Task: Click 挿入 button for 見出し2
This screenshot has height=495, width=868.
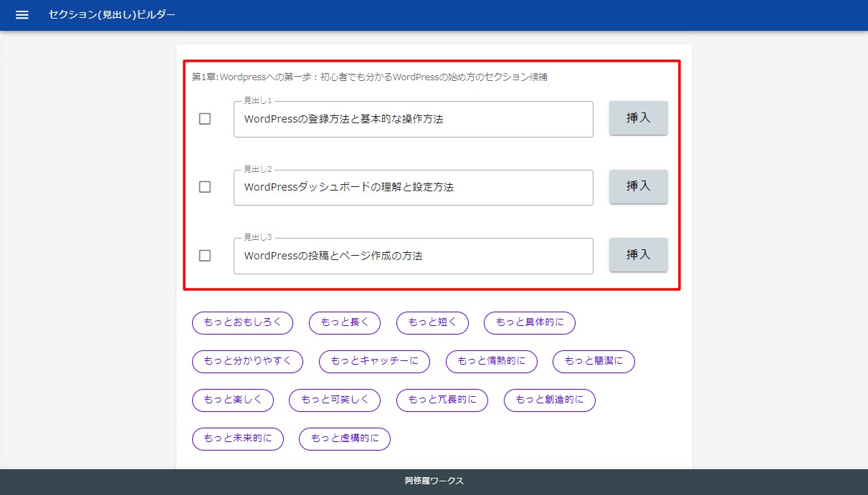Action: coord(639,186)
